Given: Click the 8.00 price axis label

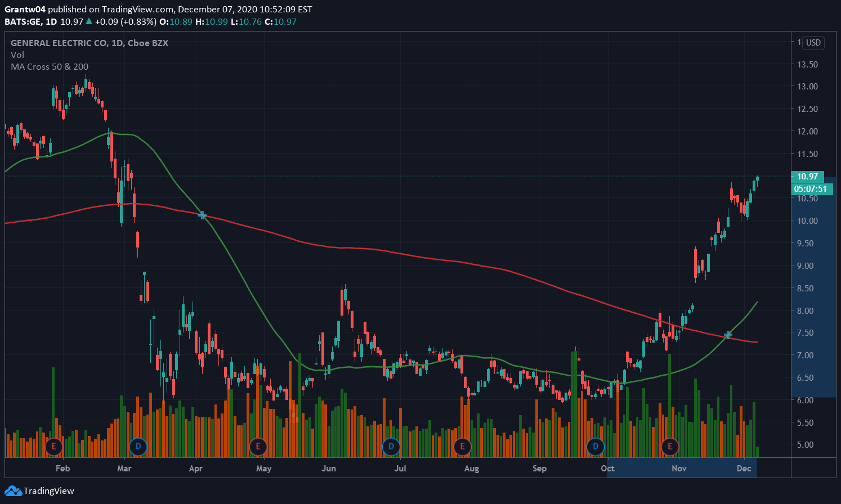Looking at the screenshot, I should (x=806, y=311).
